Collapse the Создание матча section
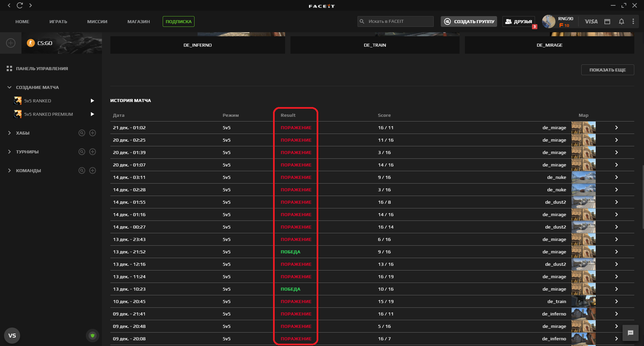 (9, 87)
